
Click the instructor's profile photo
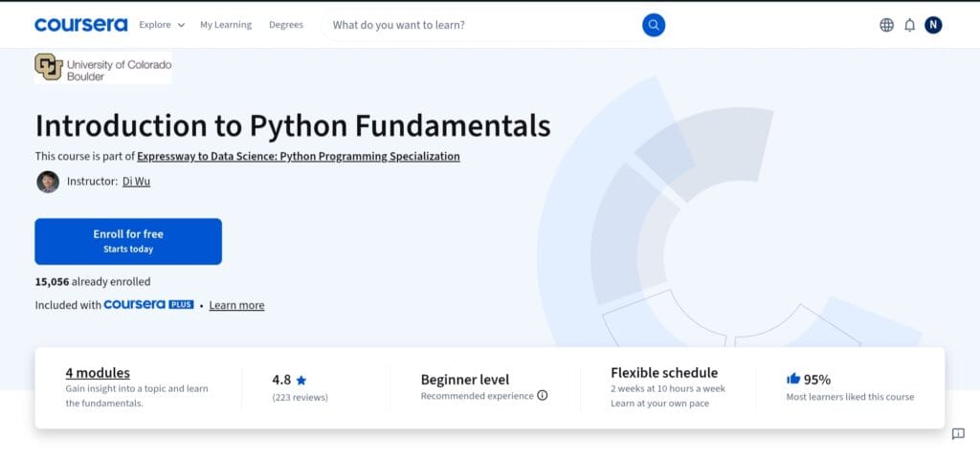(x=48, y=182)
